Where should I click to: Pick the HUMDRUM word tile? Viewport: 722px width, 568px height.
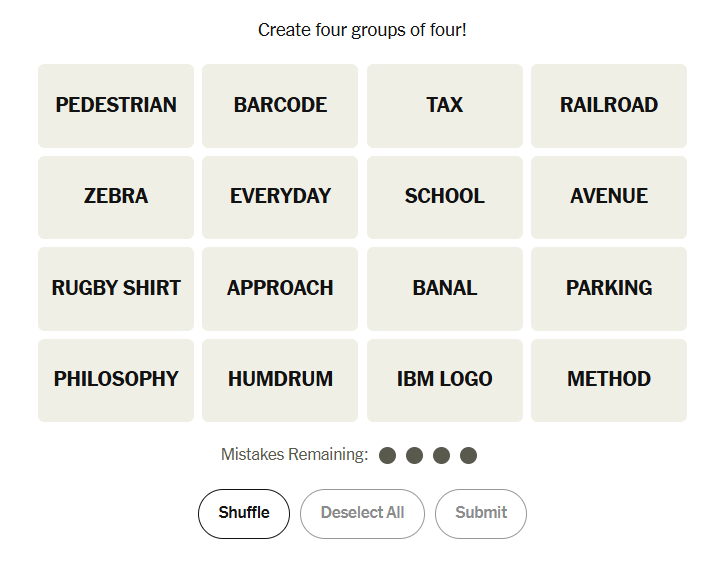(x=280, y=380)
